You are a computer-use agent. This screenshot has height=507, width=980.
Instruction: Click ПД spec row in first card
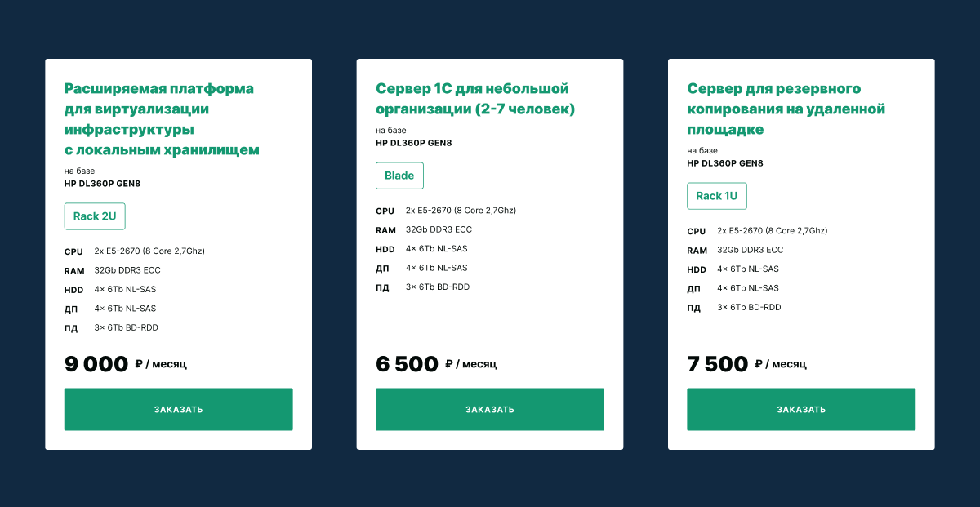tap(111, 328)
